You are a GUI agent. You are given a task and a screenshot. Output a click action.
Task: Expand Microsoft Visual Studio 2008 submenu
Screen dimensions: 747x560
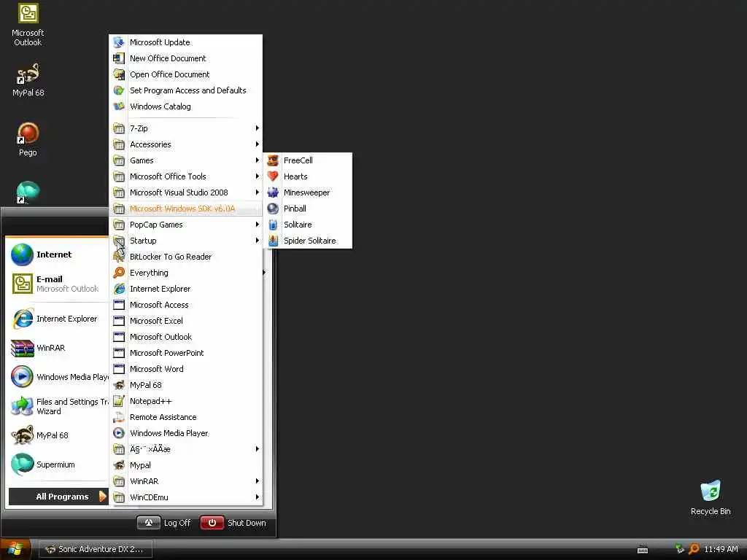pyautogui.click(x=186, y=192)
